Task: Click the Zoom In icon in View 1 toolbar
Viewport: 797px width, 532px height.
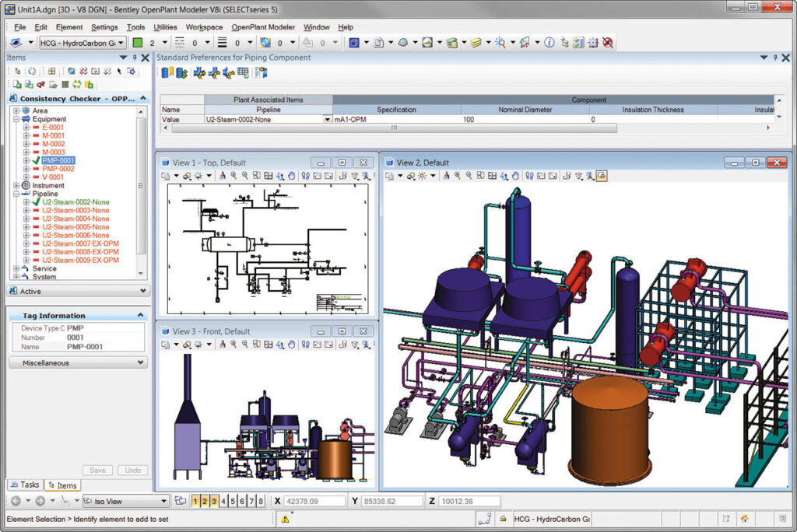Action: tap(233, 176)
